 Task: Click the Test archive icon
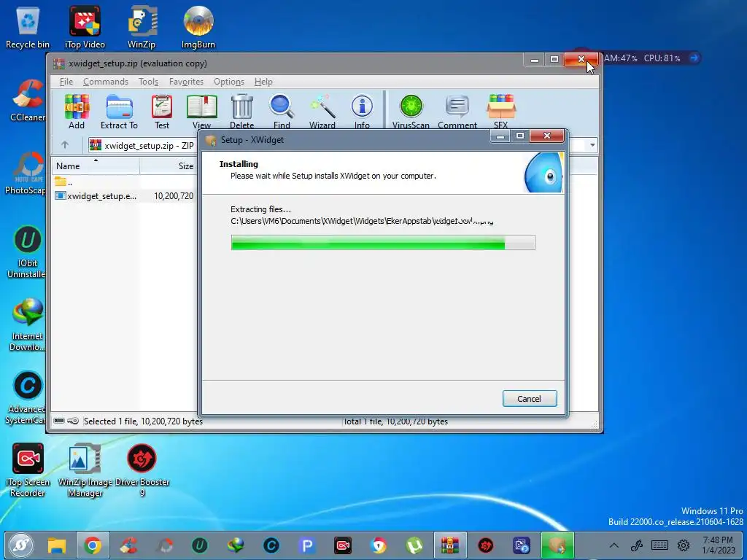click(x=162, y=112)
